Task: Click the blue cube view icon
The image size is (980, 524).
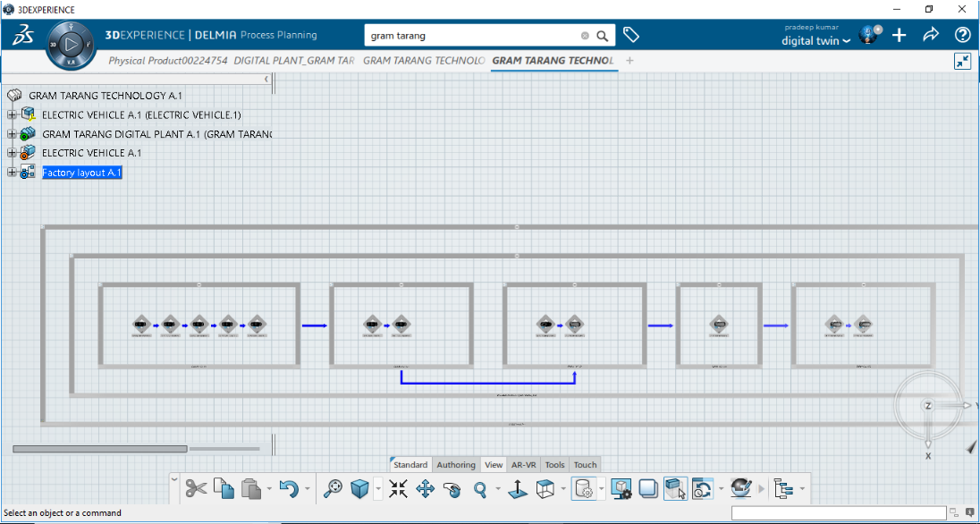Action: [359, 488]
